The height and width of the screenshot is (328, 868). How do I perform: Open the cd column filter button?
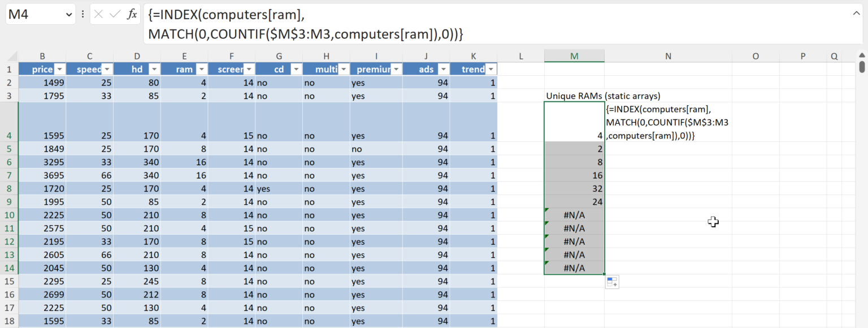[296, 69]
